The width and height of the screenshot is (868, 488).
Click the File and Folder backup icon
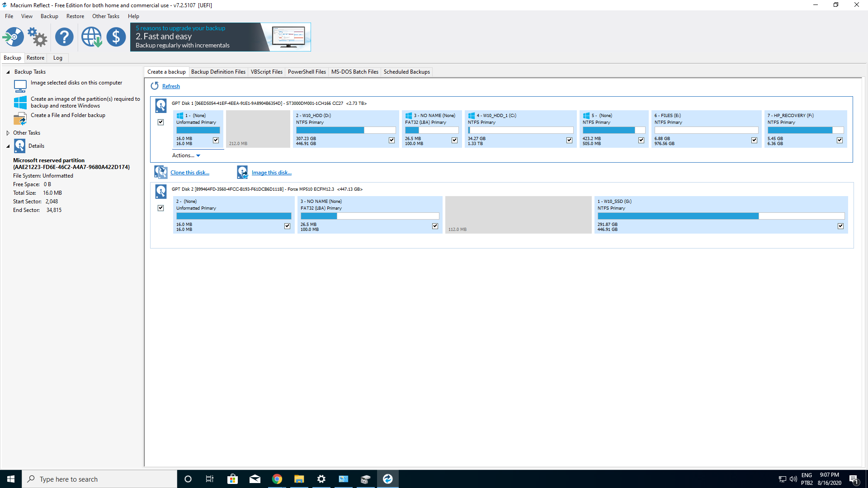pyautogui.click(x=20, y=119)
